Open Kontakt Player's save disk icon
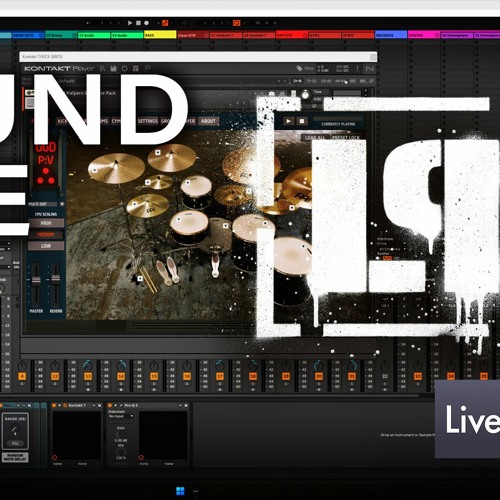The width and height of the screenshot is (500, 500). (113, 69)
